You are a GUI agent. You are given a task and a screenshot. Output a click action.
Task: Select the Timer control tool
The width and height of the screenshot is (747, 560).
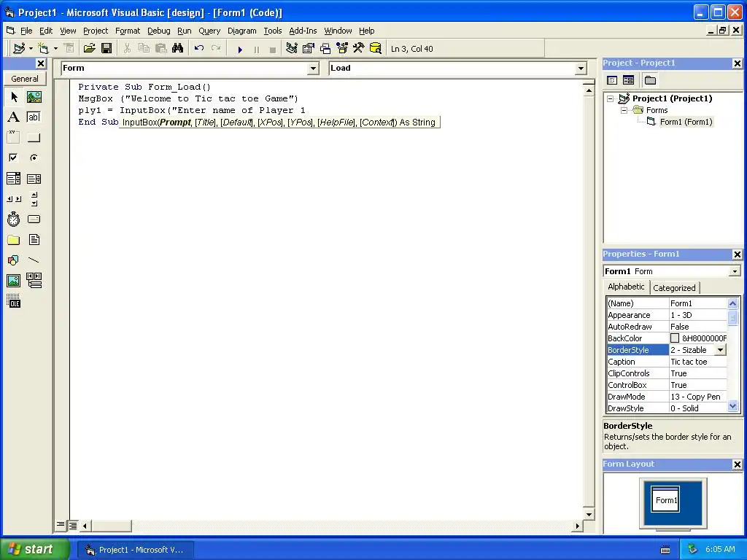coord(14,219)
